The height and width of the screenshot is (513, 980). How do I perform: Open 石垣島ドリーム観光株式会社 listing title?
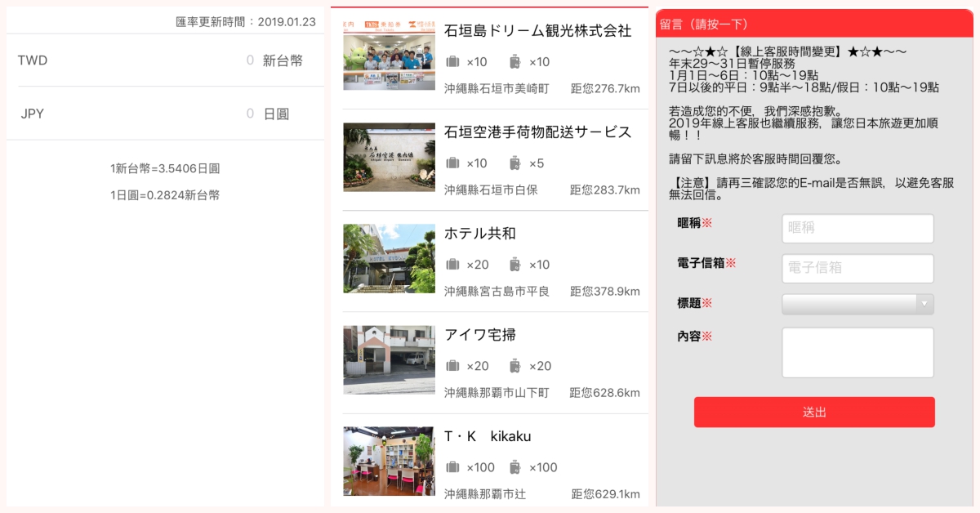537,31
